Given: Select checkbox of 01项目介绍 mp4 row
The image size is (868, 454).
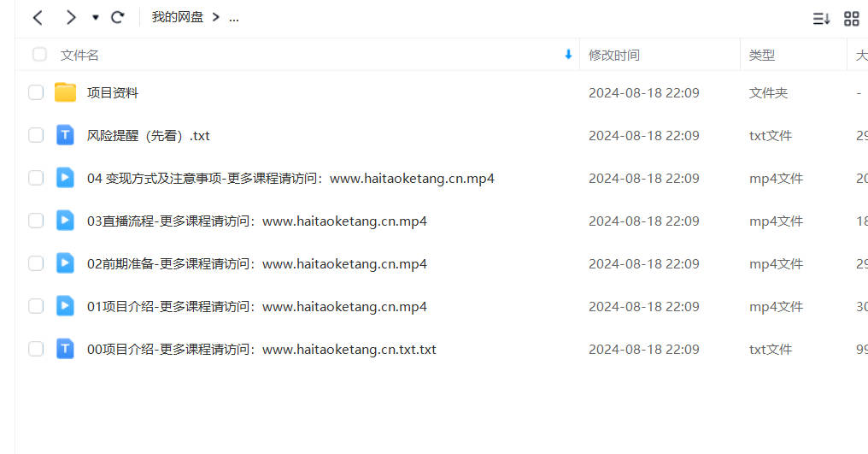Looking at the screenshot, I should (x=36, y=306).
